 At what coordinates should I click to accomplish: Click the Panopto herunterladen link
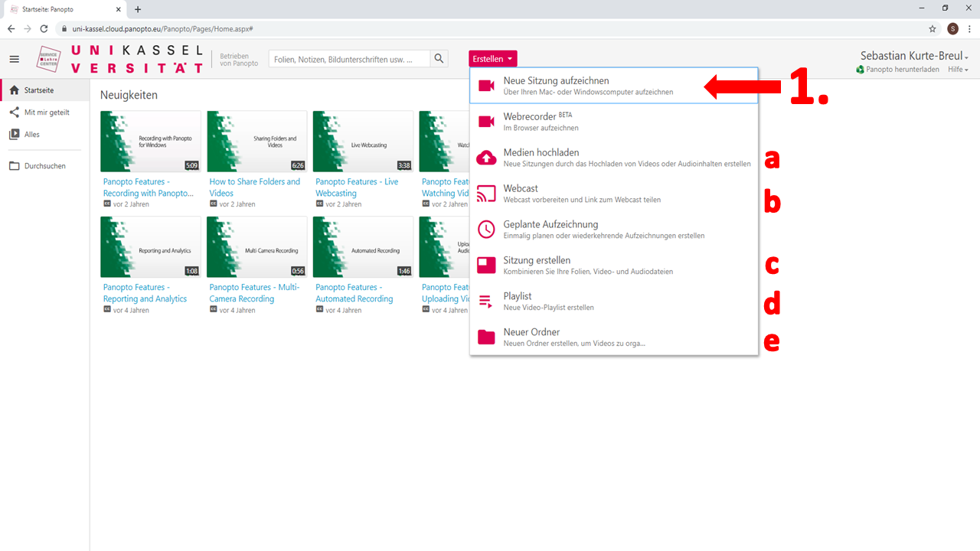tap(898, 70)
